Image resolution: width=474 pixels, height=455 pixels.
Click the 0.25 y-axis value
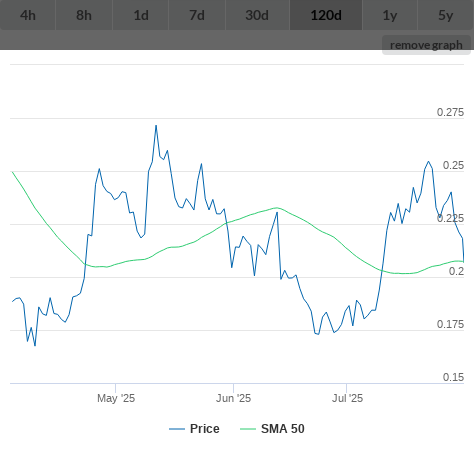(453, 165)
